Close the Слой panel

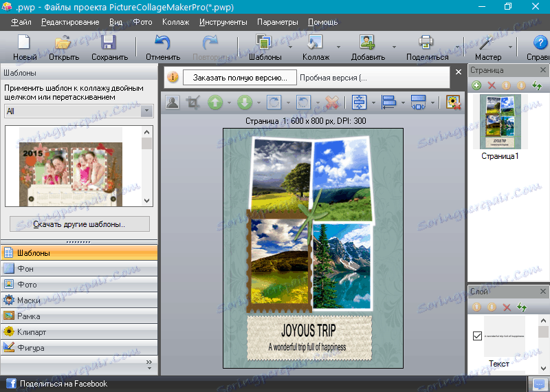click(x=542, y=292)
